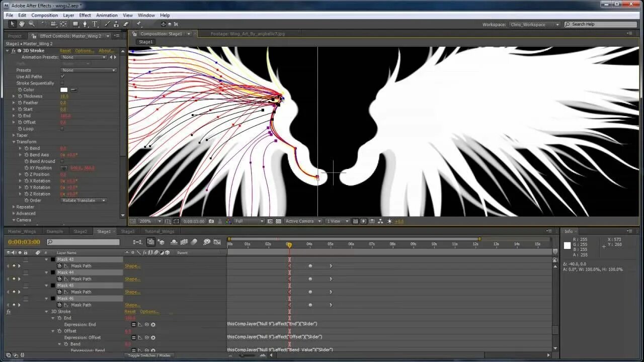The image size is (644, 362).
Task: Click Reset link for 3D Stroke effect
Action: pyautogui.click(x=65, y=51)
